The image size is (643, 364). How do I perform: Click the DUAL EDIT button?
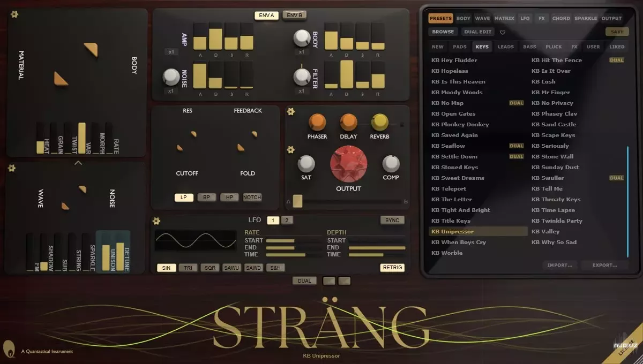point(477,32)
